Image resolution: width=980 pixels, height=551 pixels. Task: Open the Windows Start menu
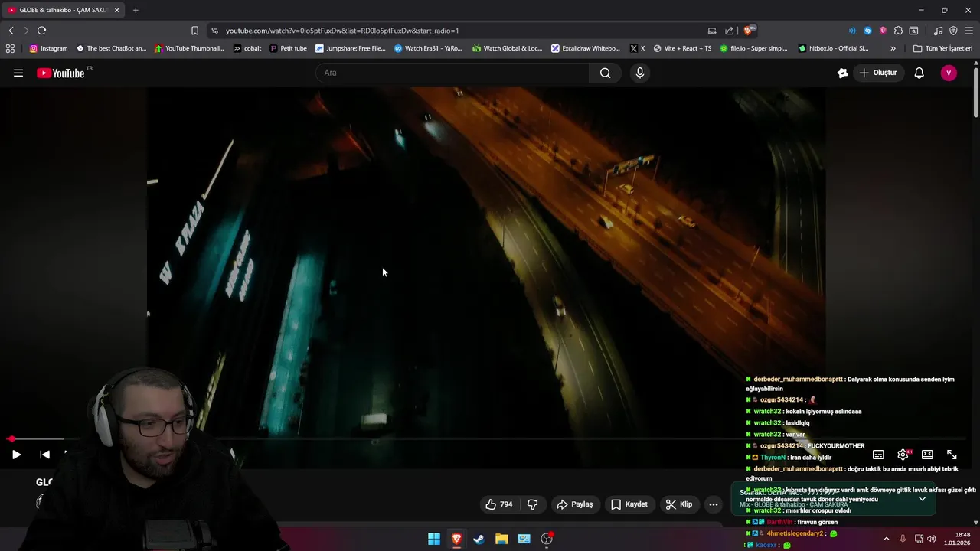[x=434, y=539]
